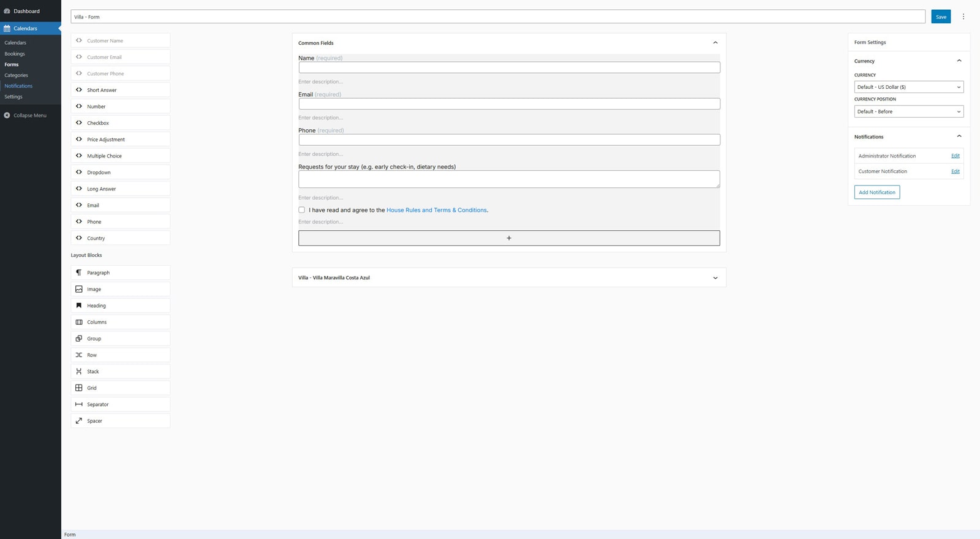Screen dimensions: 980x539
Task: Click Add Notification button
Action: (876, 192)
